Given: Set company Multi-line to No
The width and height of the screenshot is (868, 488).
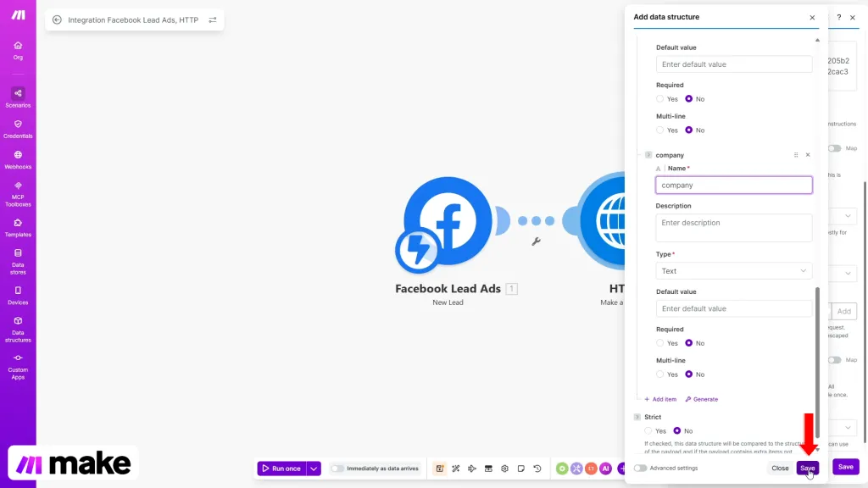Looking at the screenshot, I should pos(688,374).
